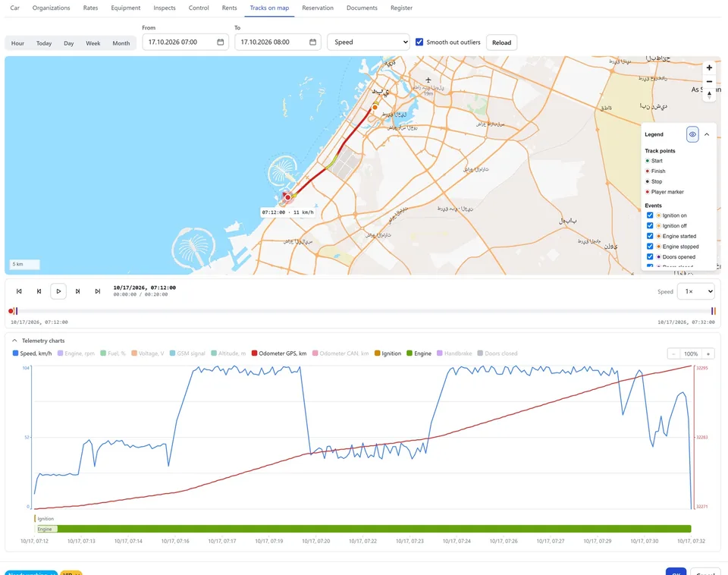Viewport: 728px width, 575px height.
Task: Select the Month time range
Action: coord(121,43)
